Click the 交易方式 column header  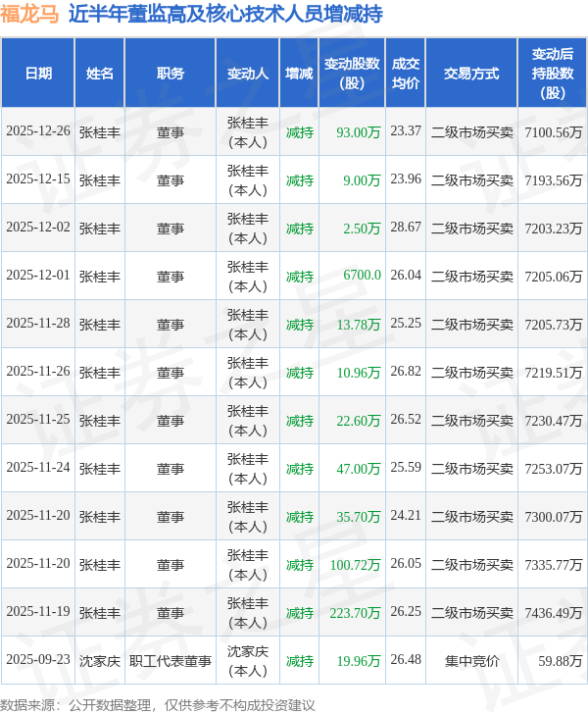click(x=471, y=74)
